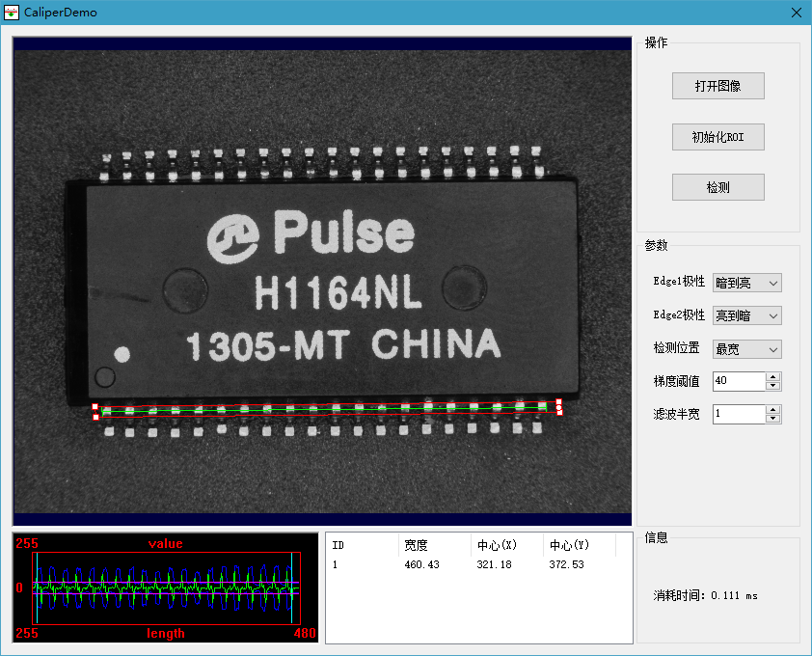Click the CaliperDemo title bar app icon

(x=13, y=13)
